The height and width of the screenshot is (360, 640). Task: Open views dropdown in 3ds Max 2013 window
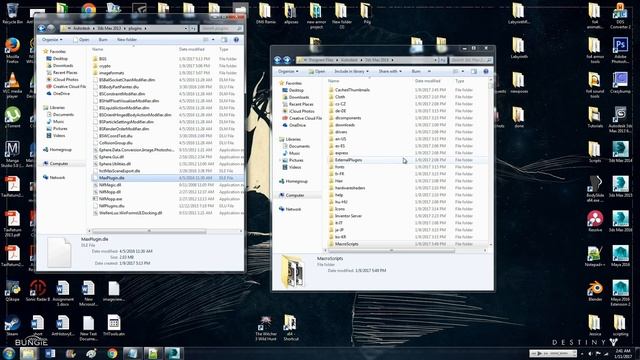462,71
